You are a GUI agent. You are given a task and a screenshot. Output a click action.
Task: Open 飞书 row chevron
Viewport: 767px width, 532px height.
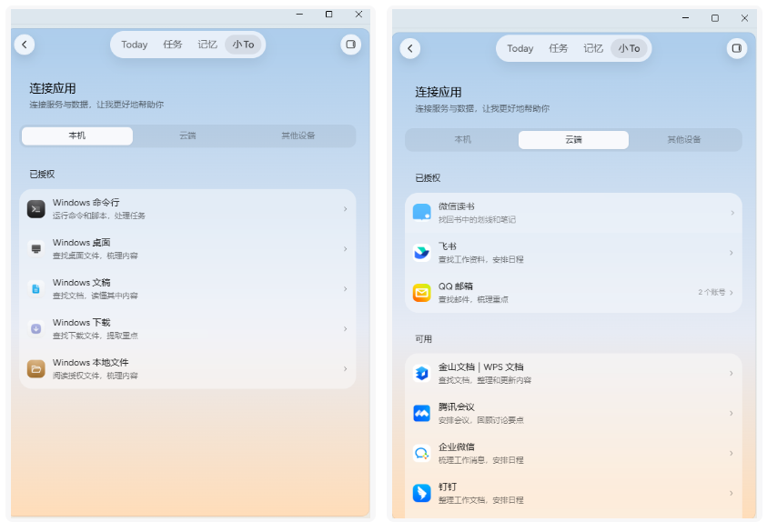[x=732, y=253]
